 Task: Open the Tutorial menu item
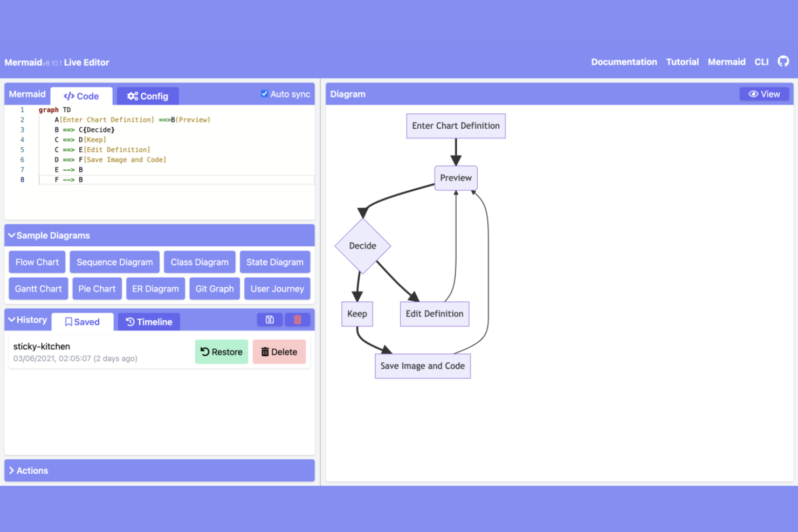[x=682, y=61]
